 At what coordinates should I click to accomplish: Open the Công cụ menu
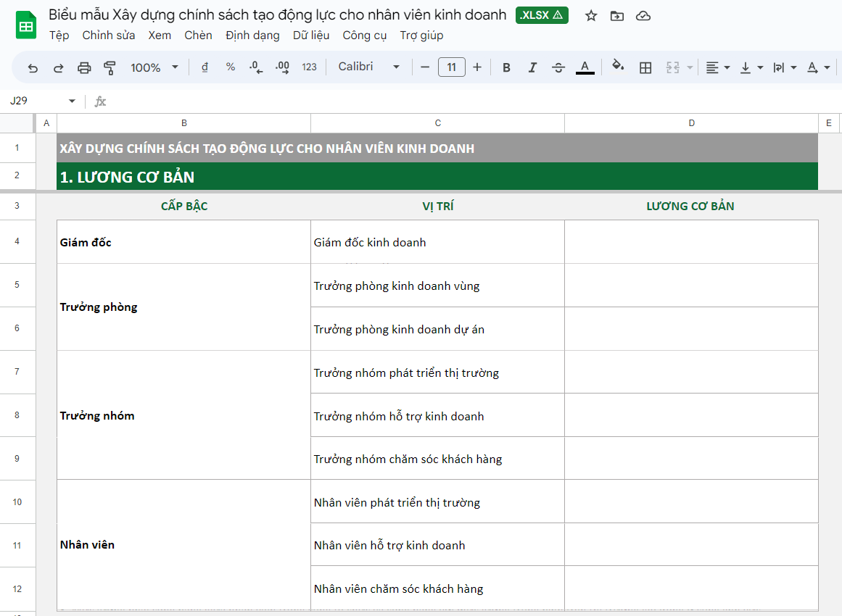[364, 36]
